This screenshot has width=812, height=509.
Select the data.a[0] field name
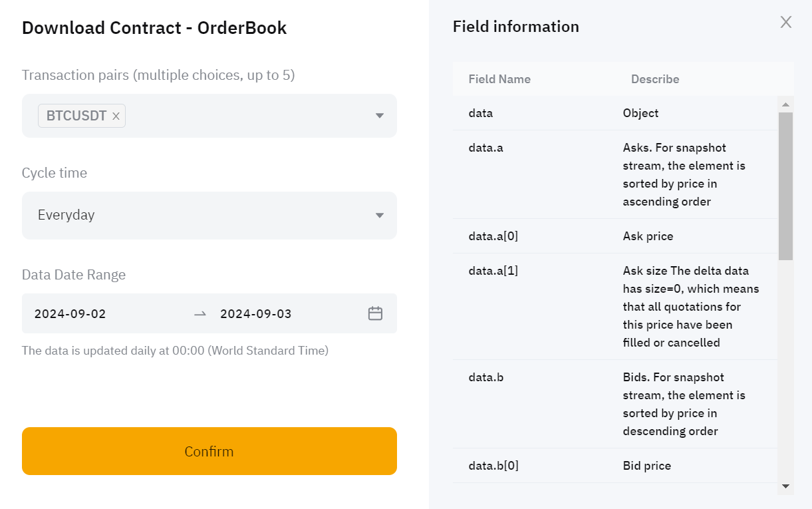tap(493, 236)
